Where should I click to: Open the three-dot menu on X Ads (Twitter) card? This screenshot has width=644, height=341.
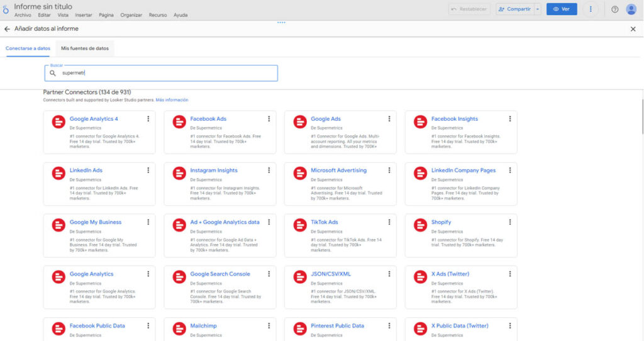pyautogui.click(x=510, y=274)
